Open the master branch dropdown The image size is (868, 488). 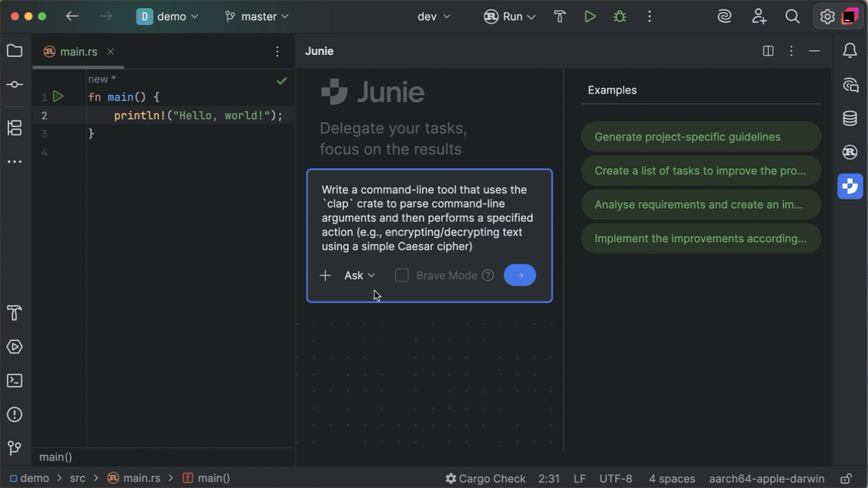[x=257, y=17]
